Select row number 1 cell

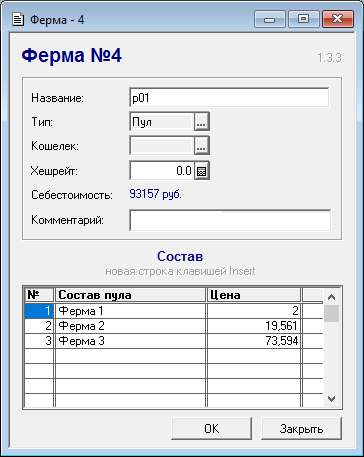[x=39, y=311]
